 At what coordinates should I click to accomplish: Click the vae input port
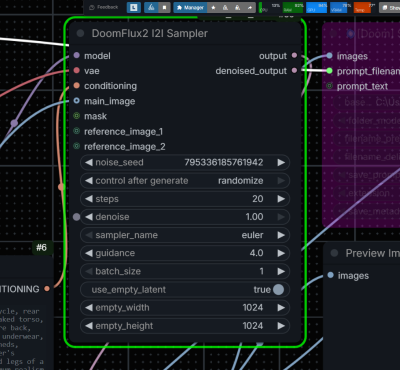click(77, 70)
